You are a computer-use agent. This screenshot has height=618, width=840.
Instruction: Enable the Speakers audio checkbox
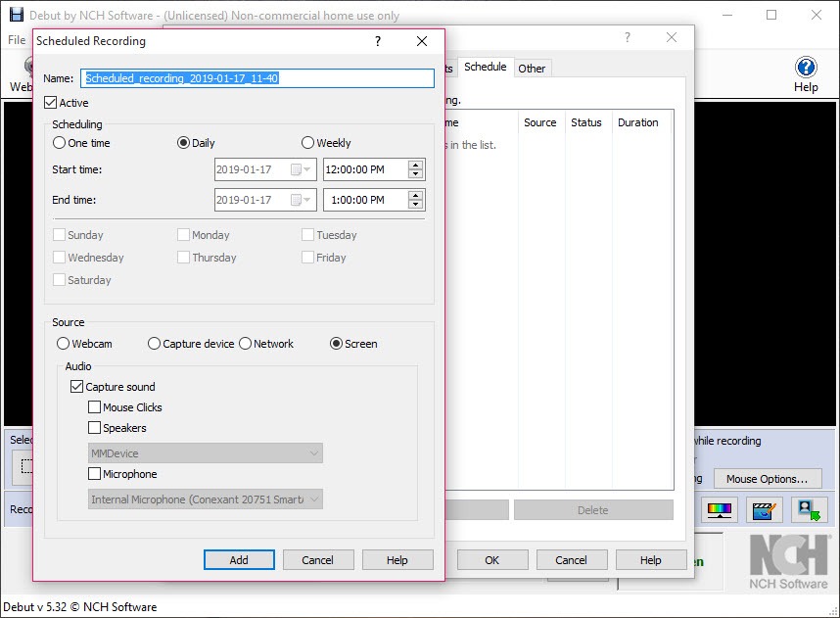(x=94, y=428)
